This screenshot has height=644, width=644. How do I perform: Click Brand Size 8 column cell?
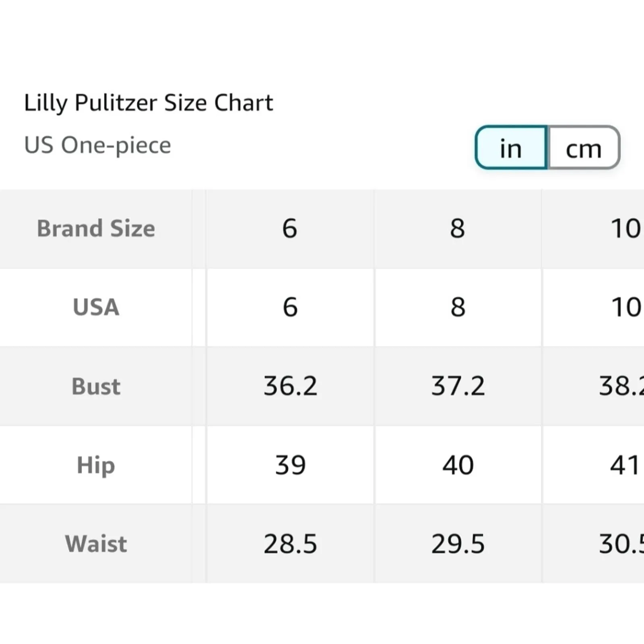[x=458, y=229]
